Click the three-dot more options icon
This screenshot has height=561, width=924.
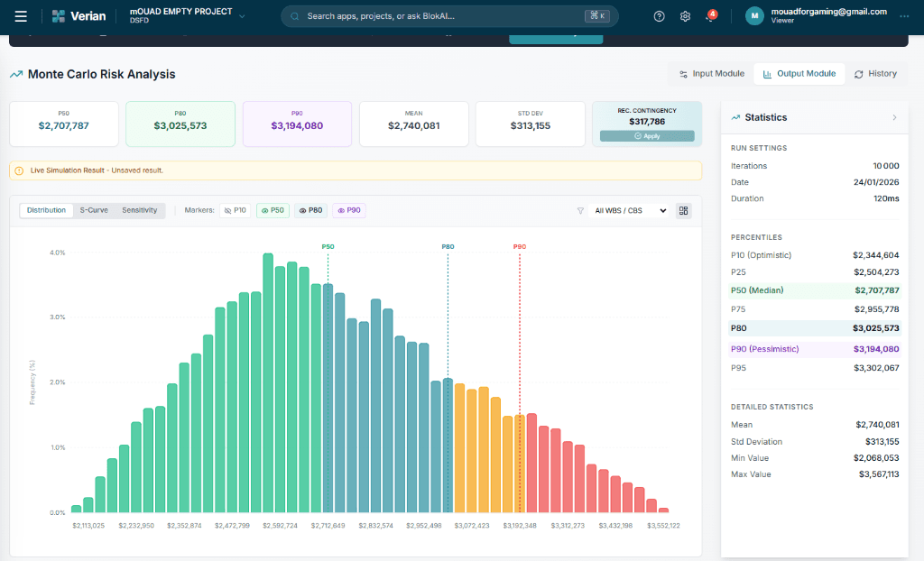coord(904,16)
